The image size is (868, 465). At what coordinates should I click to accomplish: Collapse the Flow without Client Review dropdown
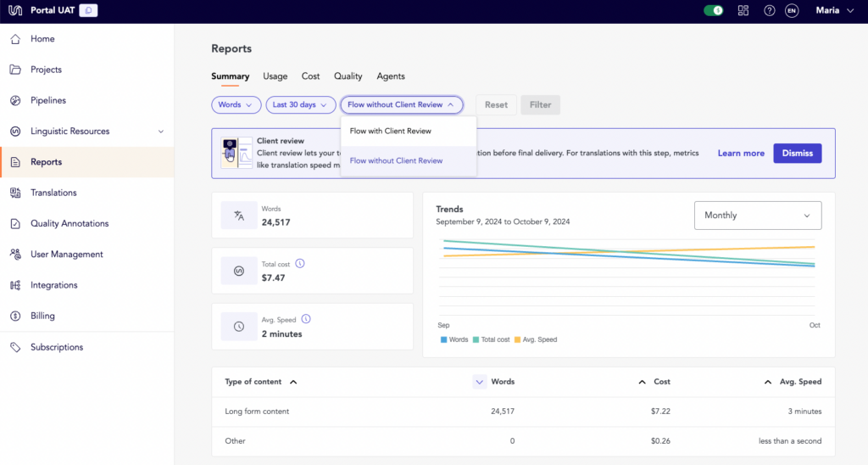click(402, 104)
